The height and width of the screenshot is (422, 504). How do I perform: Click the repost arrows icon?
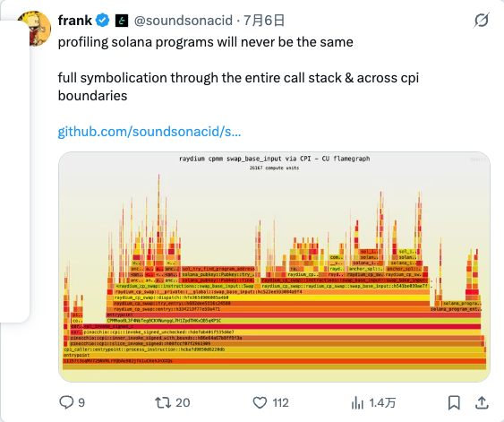pyautogui.click(x=162, y=402)
